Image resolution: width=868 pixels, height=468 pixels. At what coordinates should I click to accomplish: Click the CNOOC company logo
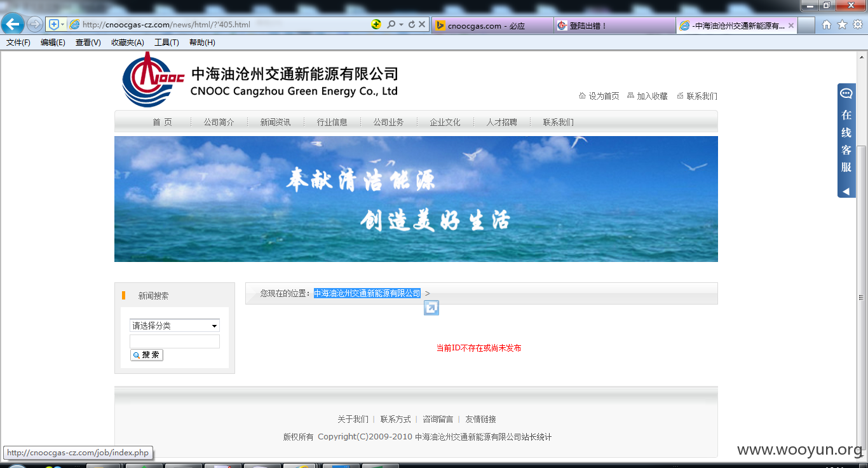click(x=153, y=79)
